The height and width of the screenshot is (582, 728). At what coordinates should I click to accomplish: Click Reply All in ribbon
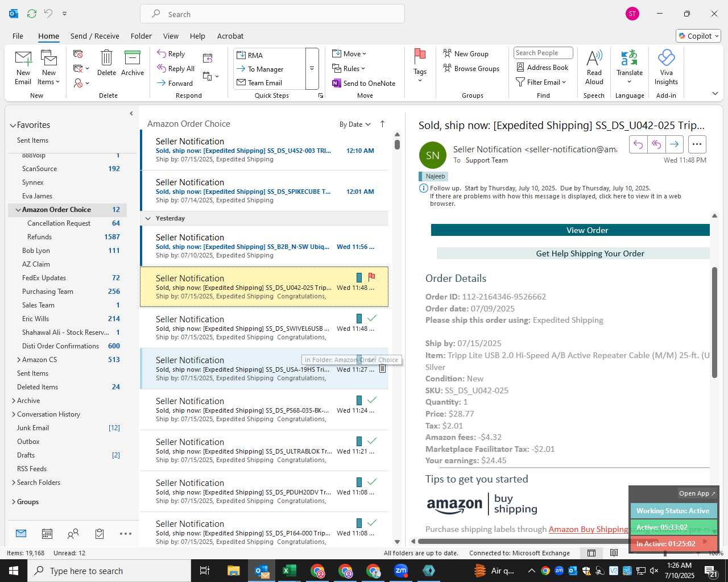point(176,69)
